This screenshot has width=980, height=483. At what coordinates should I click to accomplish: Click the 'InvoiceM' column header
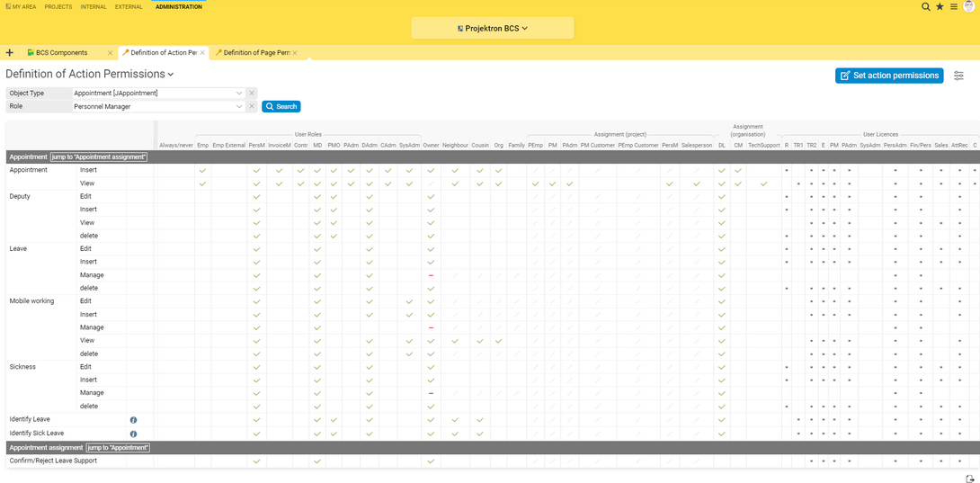(280, 145)
